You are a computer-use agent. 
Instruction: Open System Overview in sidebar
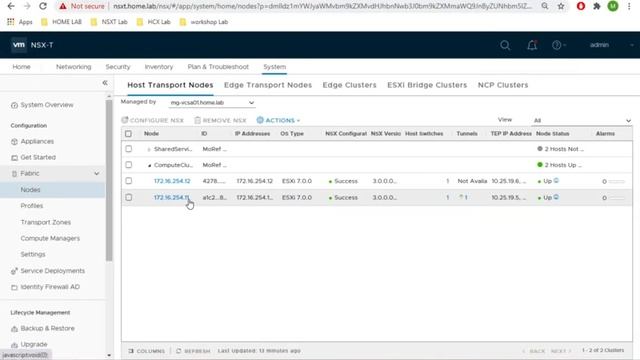point(42,105)
